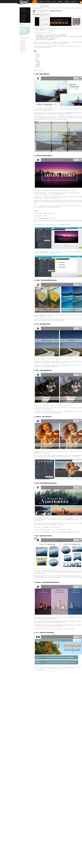82x868 pixels.
Task: Open the screenshot labeled 'Filter Menu'
Action: (x=58, y=267)
